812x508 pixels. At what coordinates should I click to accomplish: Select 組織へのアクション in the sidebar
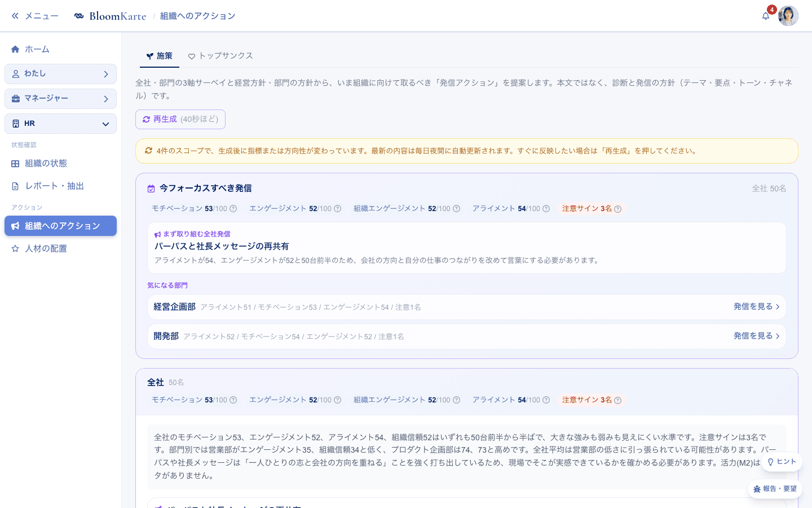click(60, 226)
